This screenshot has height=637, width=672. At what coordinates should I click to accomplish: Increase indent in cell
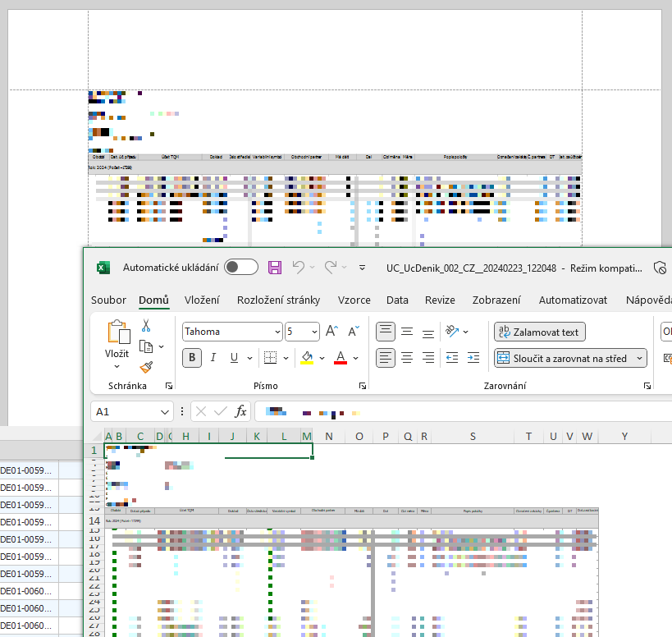[x=473, y=358]
